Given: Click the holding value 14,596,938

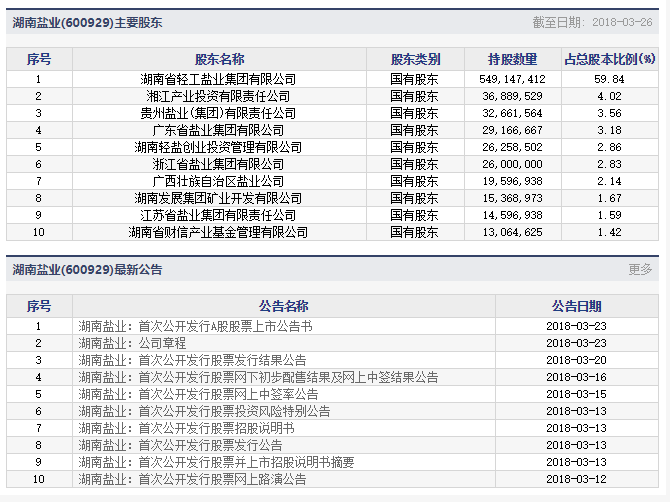Looking at the screenshot, I should 512,215.
